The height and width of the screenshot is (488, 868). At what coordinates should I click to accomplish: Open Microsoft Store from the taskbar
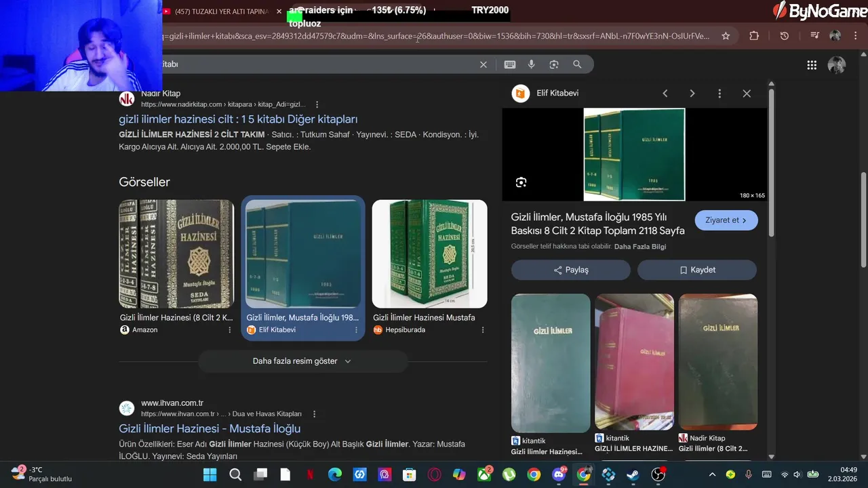(410, 474)
